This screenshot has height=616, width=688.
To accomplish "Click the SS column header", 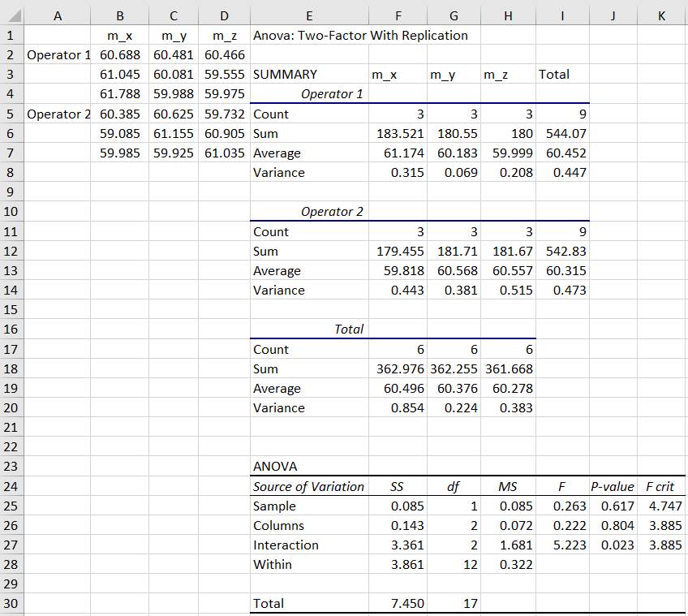I will click(x=397, y=486).
